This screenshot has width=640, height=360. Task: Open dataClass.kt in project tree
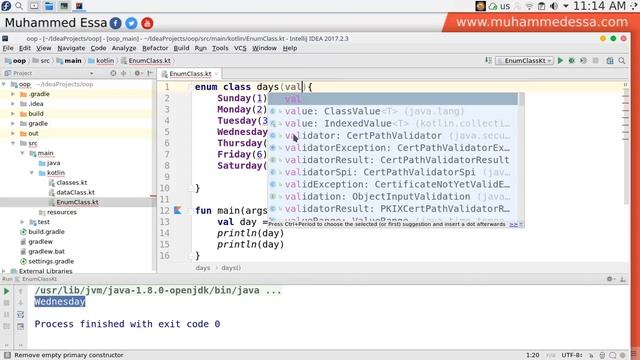pos(76,192)
